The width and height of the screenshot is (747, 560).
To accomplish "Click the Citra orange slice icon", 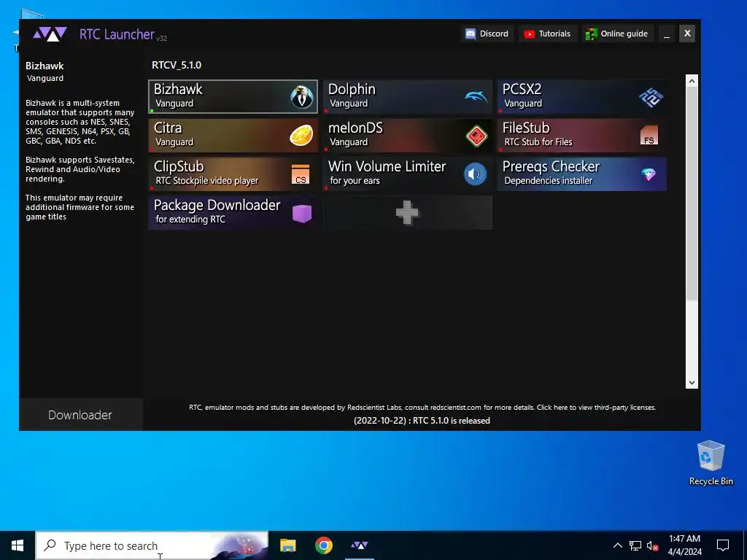I will pyautogui.click(x=301, y=135).
